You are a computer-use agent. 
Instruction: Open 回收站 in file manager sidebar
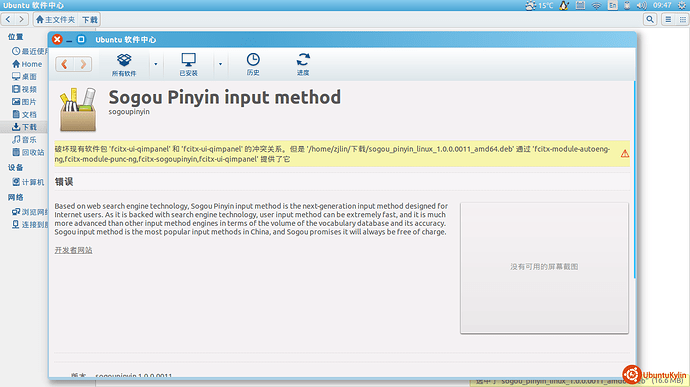(x=28, y=152)
